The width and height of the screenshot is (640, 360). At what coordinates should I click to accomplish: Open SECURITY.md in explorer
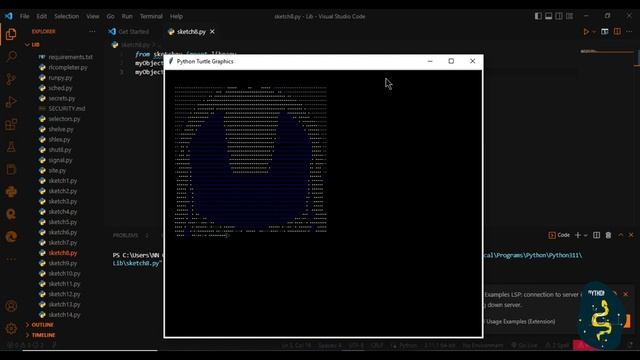(x=67, y=109)
